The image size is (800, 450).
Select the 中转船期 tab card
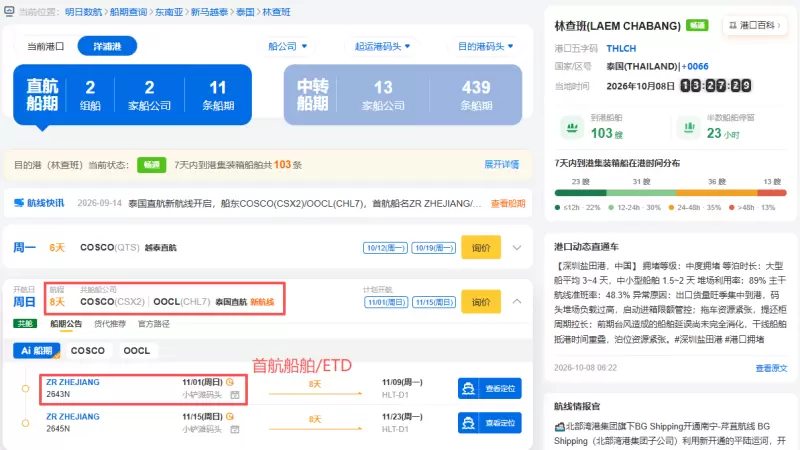pos(403,95)
